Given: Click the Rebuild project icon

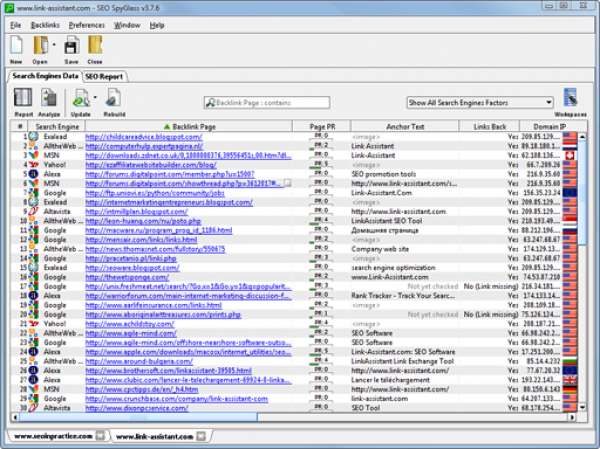Looking at the screenshot, I should [x=113, y=100].
